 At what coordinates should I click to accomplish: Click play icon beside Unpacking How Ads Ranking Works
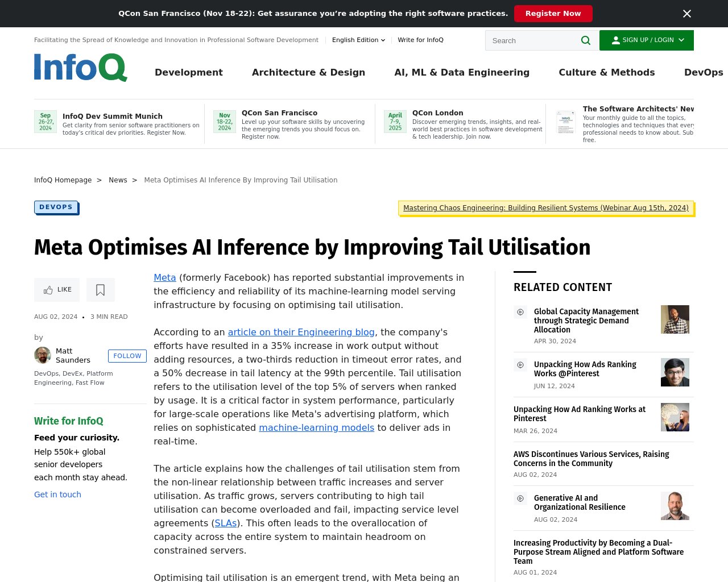pyautogui.click(x=520, y=365)
